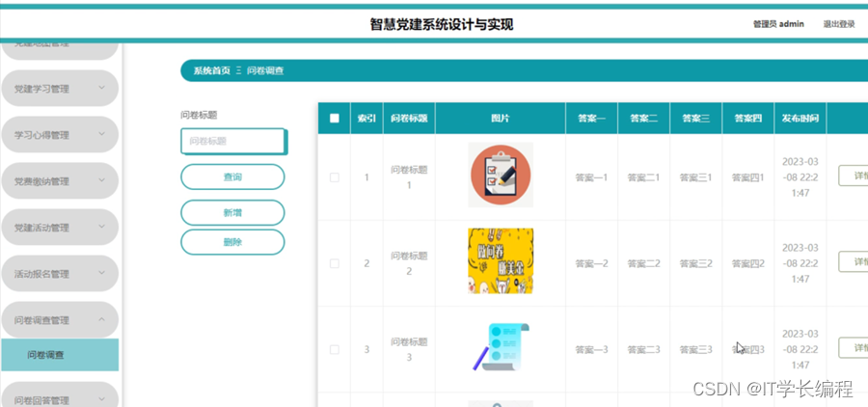Click the 答案三 column header
Image resolution: width=868 pixels, height=407 pixels.
click(x=695, y=118)
